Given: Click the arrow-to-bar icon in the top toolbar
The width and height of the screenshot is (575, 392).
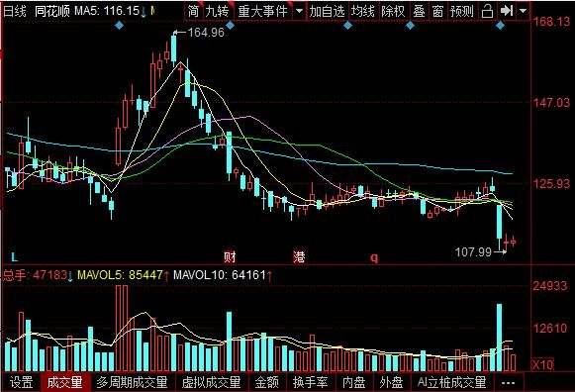Looking at the screenshot, I should [507, 11].
